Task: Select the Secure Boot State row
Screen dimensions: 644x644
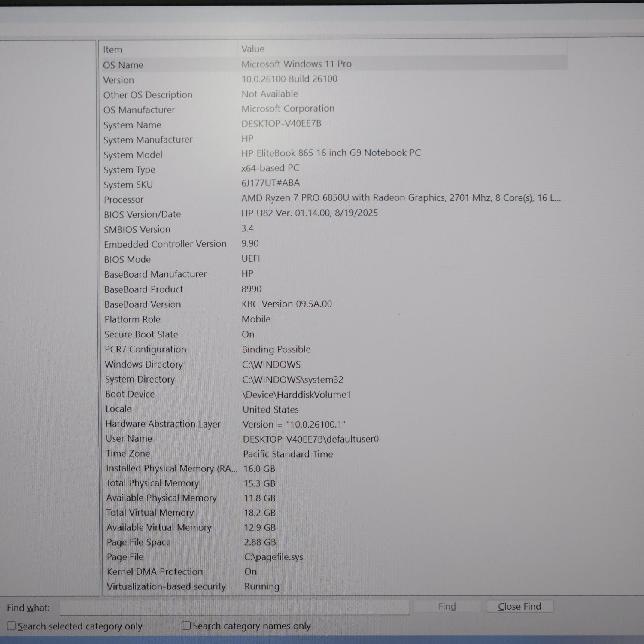Action: pos(141,334)
